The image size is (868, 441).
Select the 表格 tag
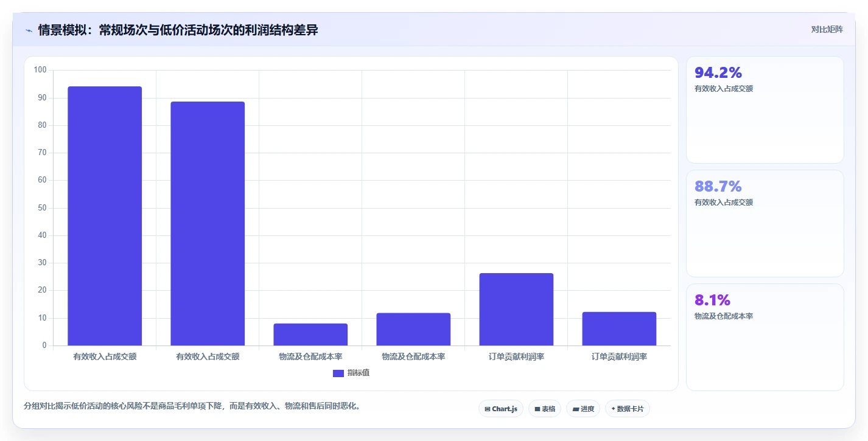[x=545, y=409]
